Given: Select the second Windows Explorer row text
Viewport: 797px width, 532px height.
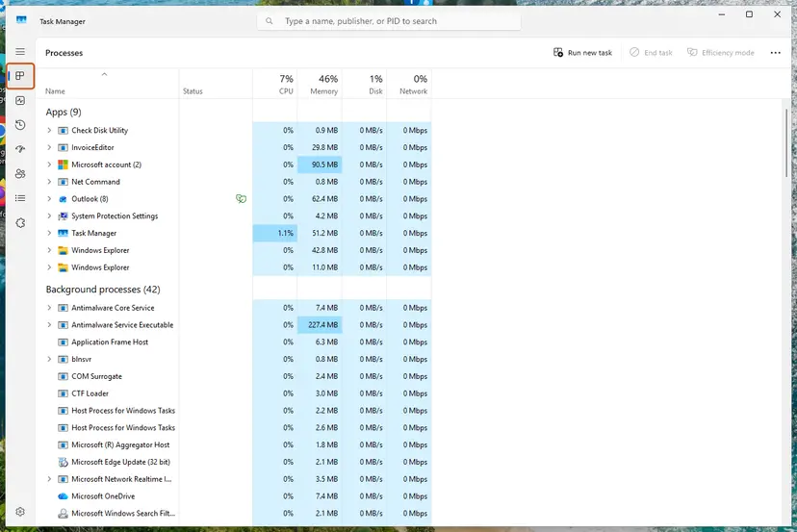Looking at the screenshot, I should point(101,267).
